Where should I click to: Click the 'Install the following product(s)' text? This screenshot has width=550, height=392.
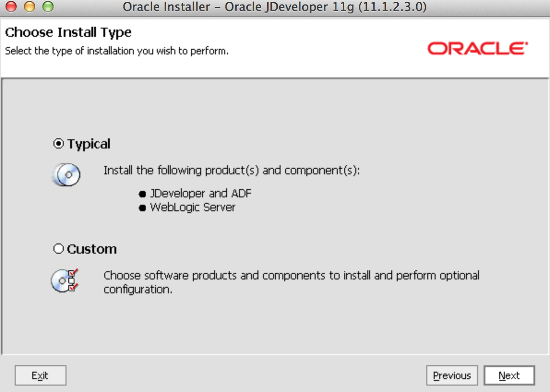click(x=232, y=170)
